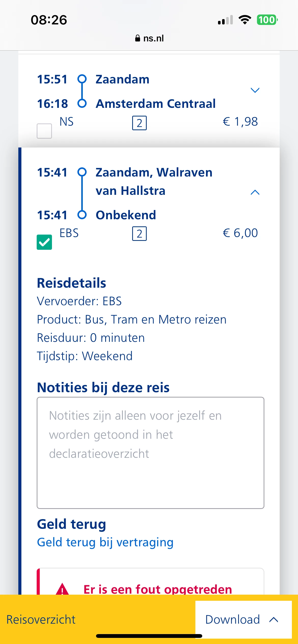The image size is (298, 644).
Task: Open Geld terug bij vertraging link
Action: pyautogui.click(x=105, y=542)
